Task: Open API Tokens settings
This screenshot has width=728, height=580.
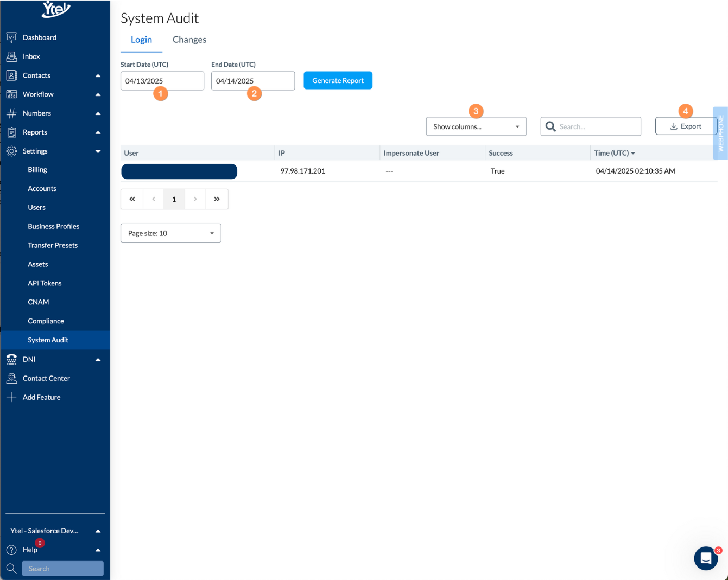Action: point(45,283)
